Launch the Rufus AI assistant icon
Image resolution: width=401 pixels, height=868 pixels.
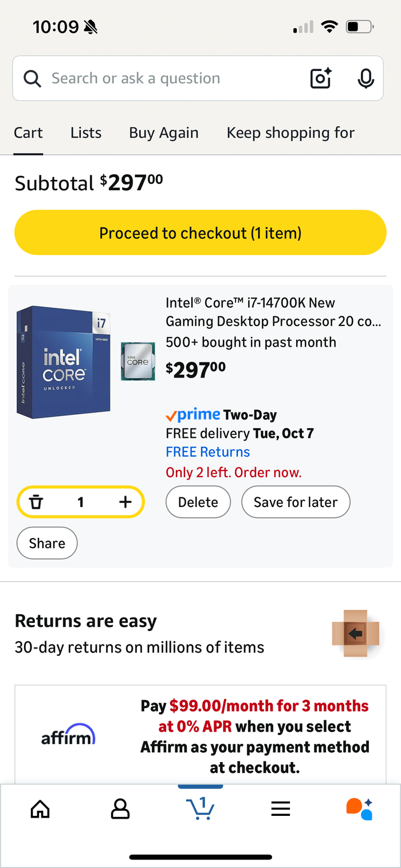coord(360,808)
